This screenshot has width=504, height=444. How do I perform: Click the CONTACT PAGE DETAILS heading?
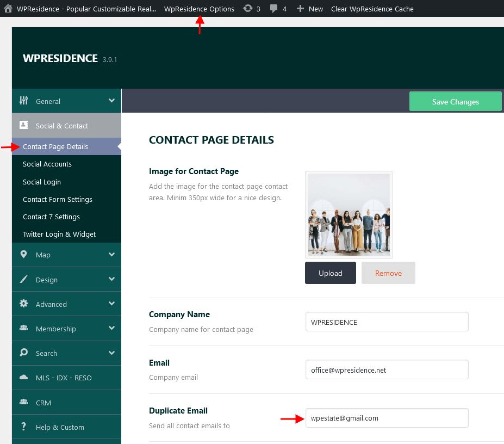click(211, 140)
